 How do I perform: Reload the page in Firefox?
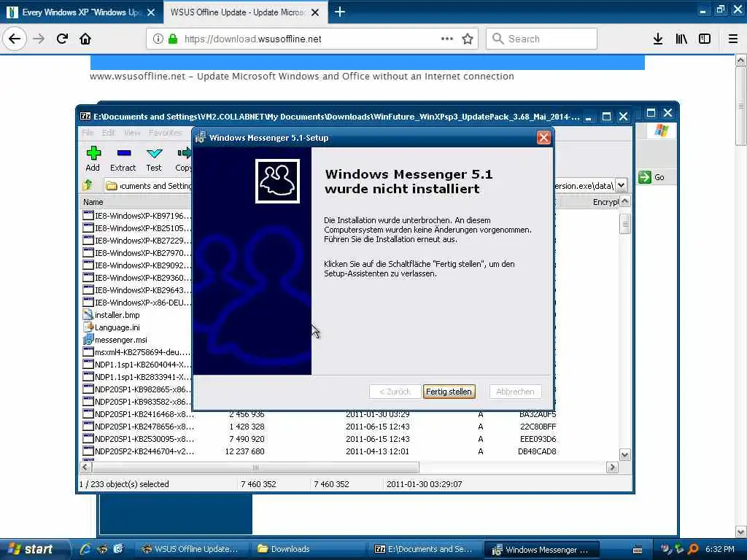click(62, 39)
